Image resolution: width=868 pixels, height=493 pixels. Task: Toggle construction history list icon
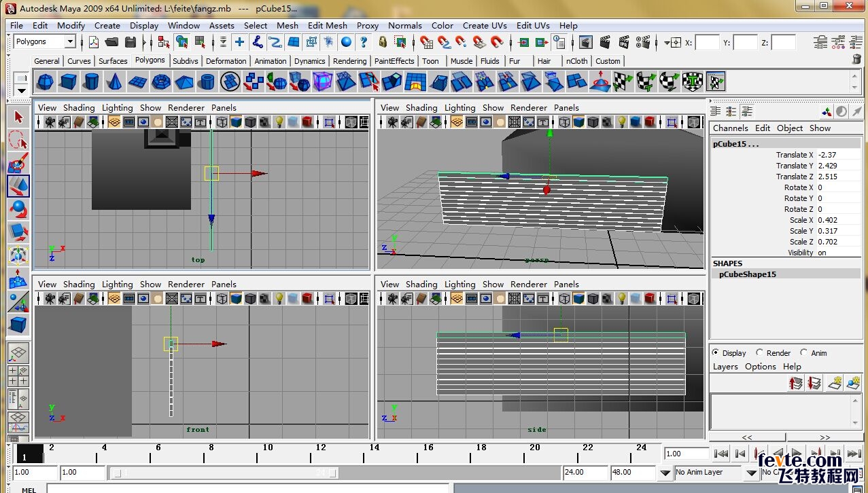[x=559, y=42]
